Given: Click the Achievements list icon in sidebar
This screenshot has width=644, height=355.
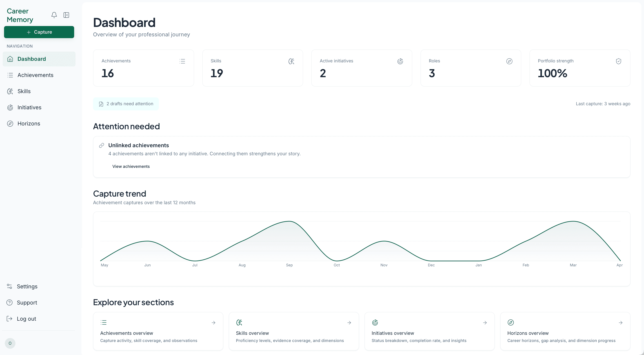Looking at the screenshot, I should point(10,75).
